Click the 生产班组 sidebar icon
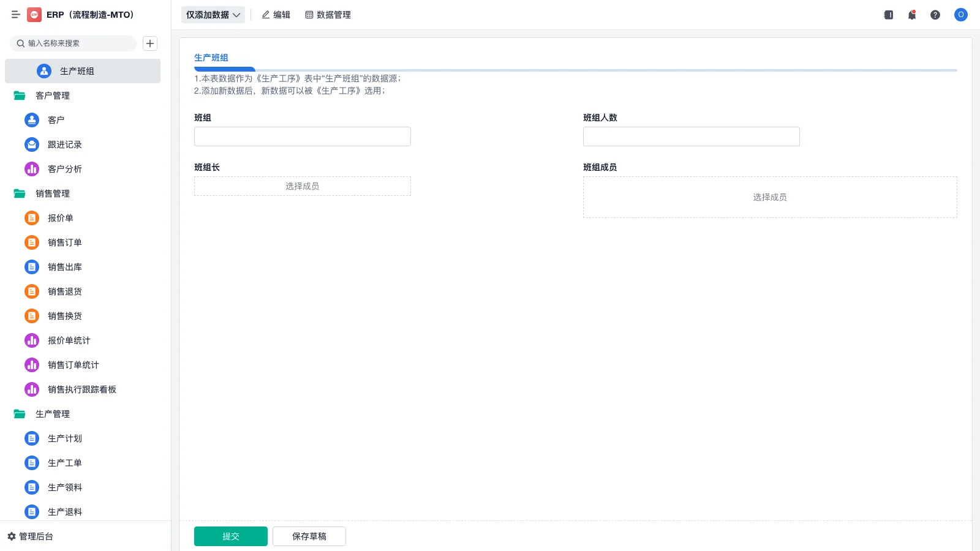This screenshot has width=980, height=551. click(x=44, y=71)
